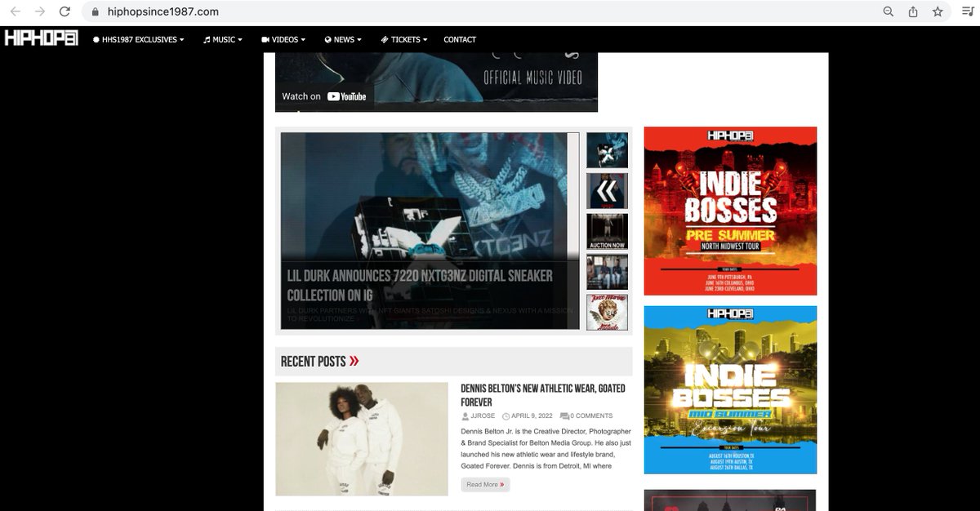This screenshot has height=511, width=980.
Task: Expand the HHS1987 Exclusives dropdown
Action: (x=138, y=39)
